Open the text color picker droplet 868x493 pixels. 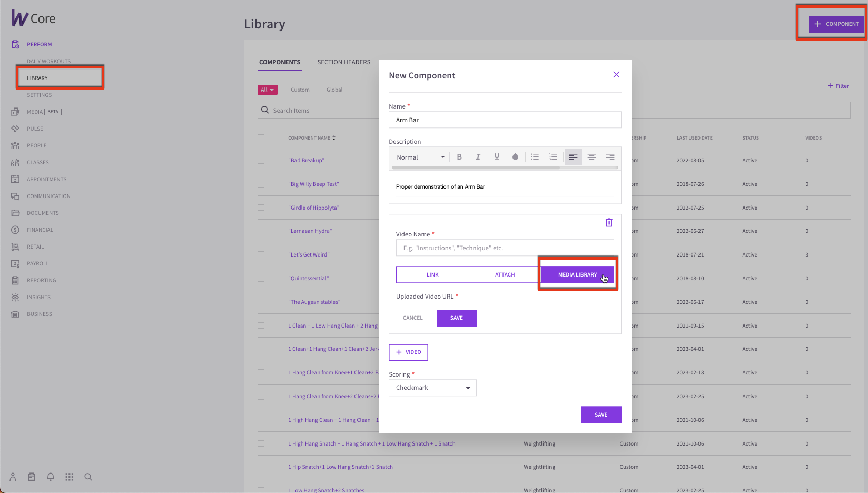coord(515,156)
